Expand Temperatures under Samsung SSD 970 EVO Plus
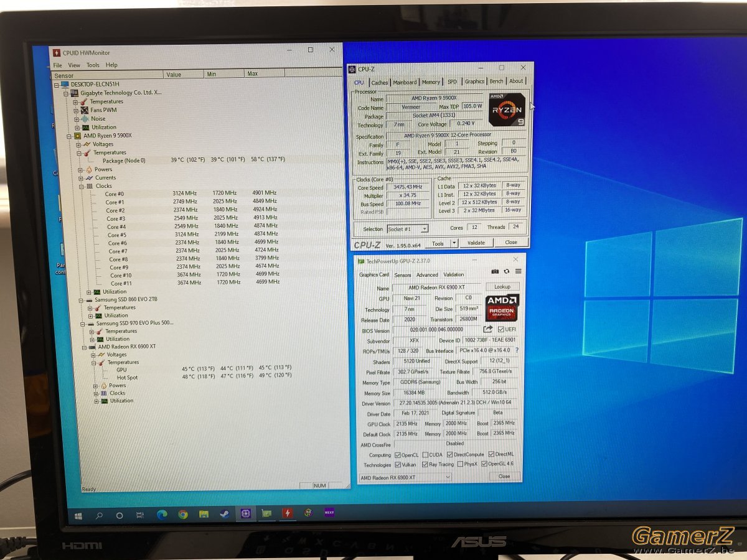The image size is (747, 560). (90, 332)
